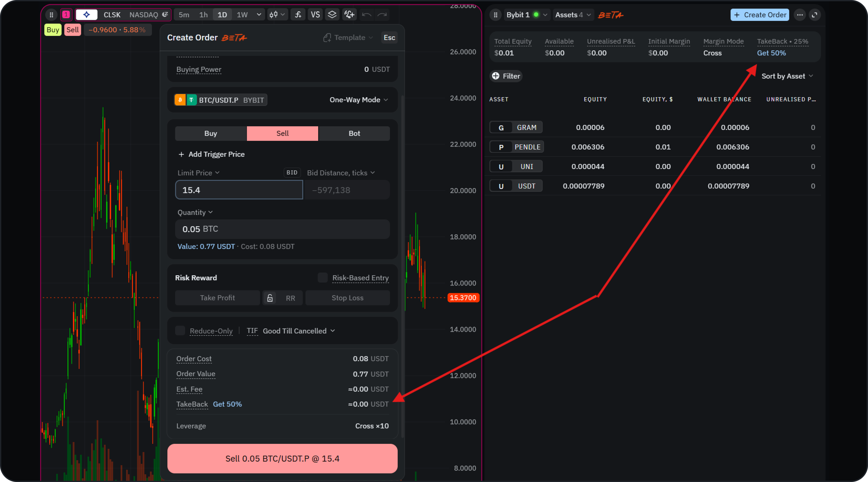Open the Assets 4 view dropdown
The image size is (868, 482).
coord(573,15)
